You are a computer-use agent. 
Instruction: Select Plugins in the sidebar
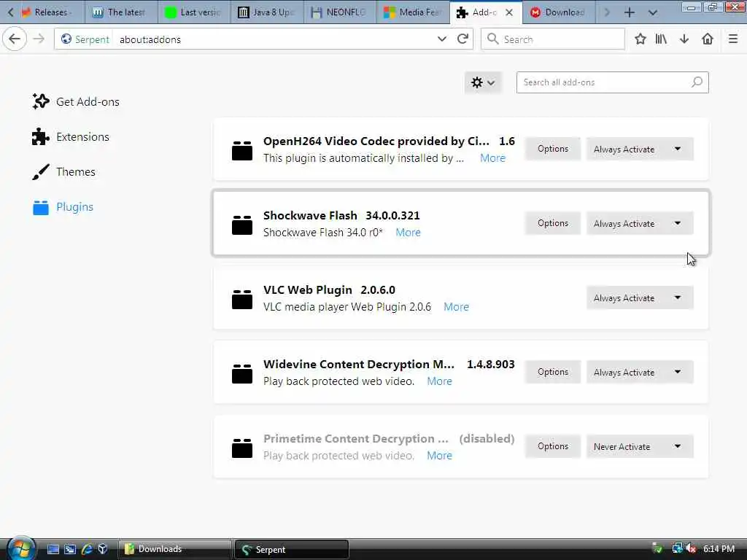[63, 207]
